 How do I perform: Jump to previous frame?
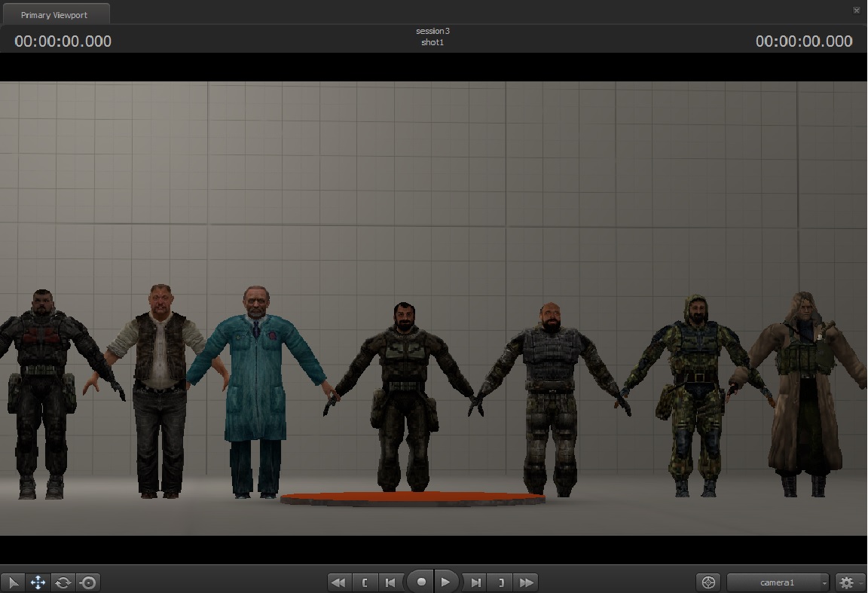390,582
